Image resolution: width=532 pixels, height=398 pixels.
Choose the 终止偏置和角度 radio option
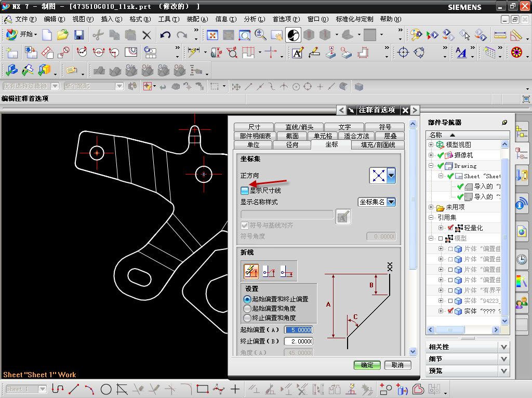coord(247,317)
